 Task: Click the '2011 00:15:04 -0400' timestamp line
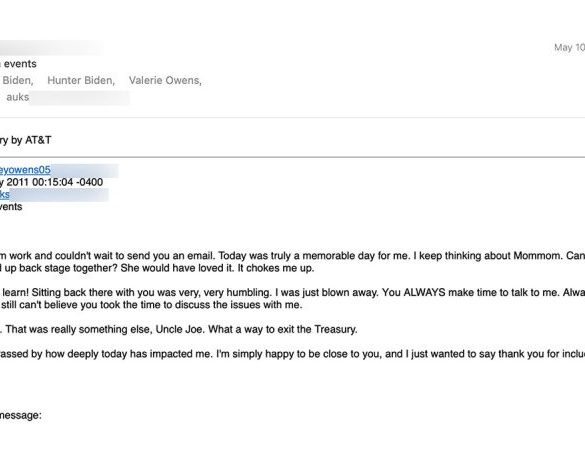click(x=51, y=182)
